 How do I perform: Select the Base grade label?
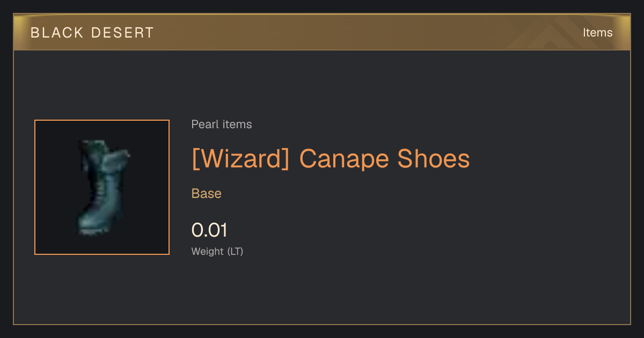pos(207,194)
